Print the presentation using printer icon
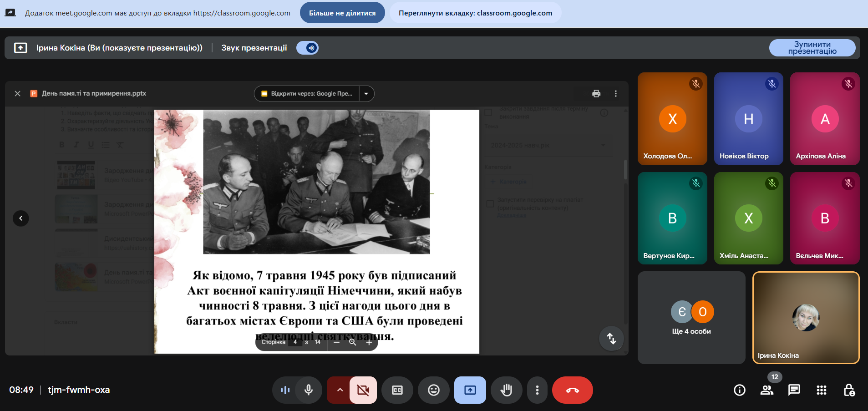This screenshot has width=868, height=411. tap(596, 93)
